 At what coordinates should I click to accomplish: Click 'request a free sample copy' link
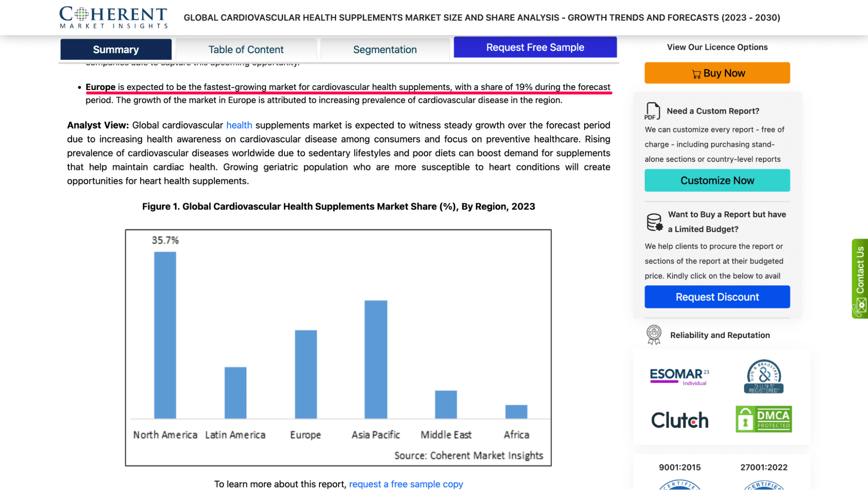point(406,484)
